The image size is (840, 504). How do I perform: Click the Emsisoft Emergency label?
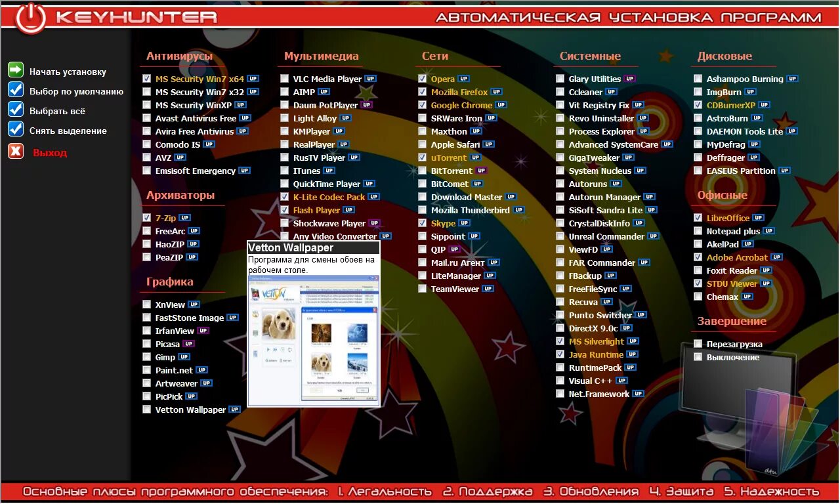pyautogui.click(x=196, y=171)
